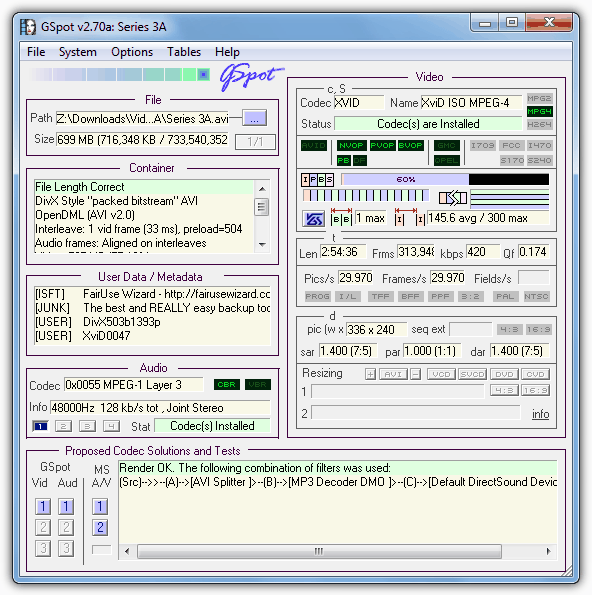592x595 pixels.
Task: Click the PB packed bitstream indicator
Action: click(343, 160)
